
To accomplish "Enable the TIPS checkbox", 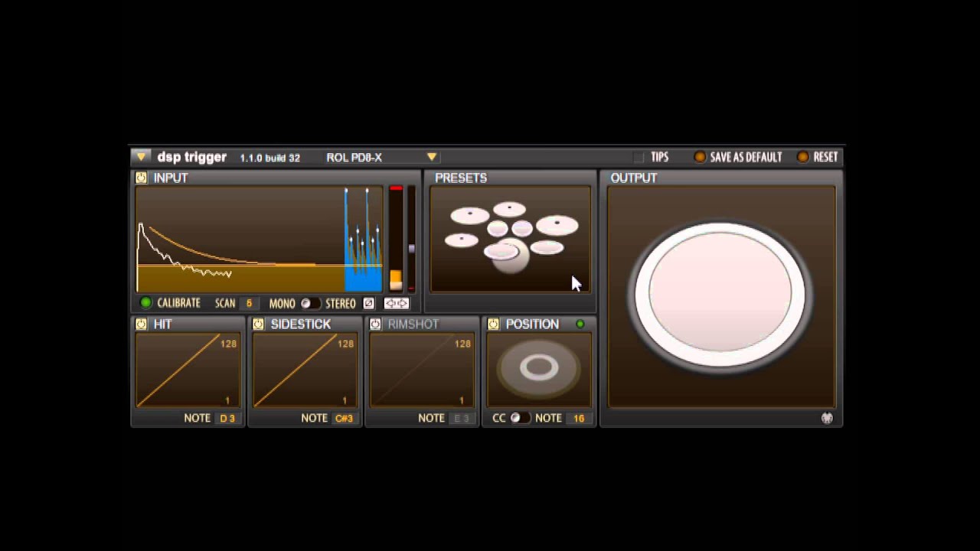I will tap(639, 157).
